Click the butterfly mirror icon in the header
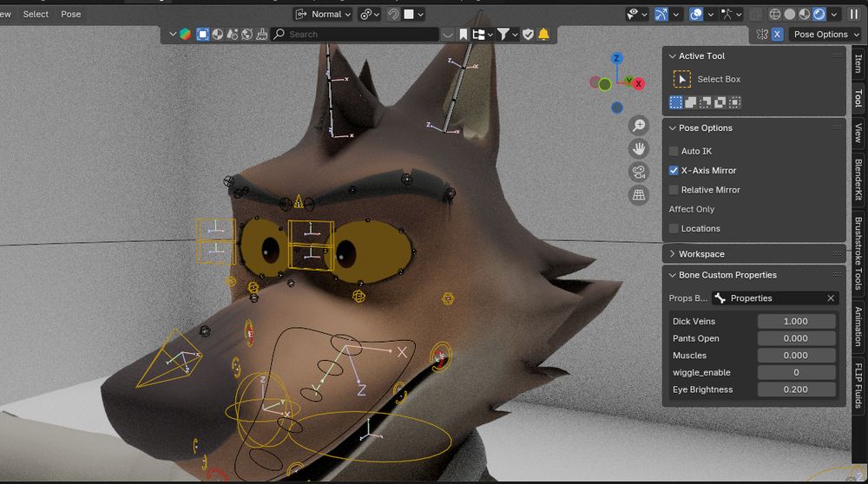Screen dimensions: 868x484 [762, 35]
